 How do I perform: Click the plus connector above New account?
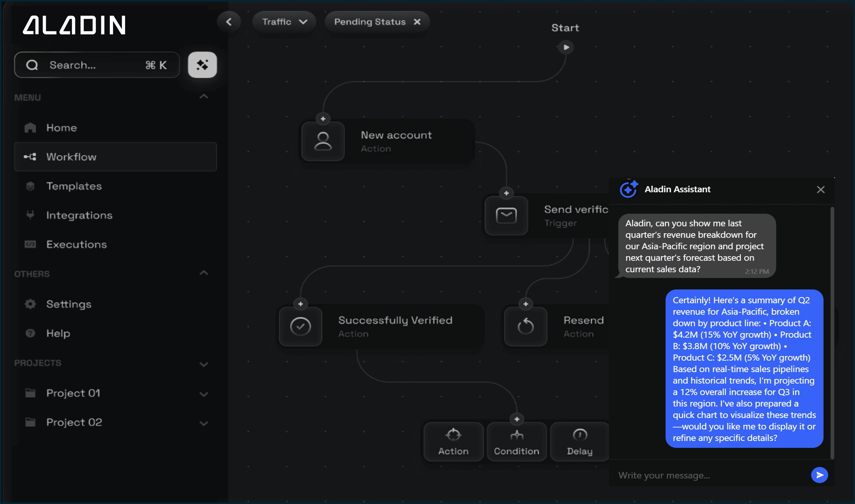(x=323, y=119)
